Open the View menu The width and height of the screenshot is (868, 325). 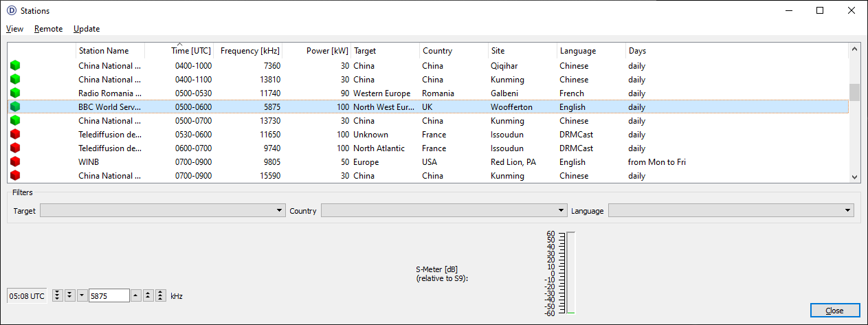(14, 29)
